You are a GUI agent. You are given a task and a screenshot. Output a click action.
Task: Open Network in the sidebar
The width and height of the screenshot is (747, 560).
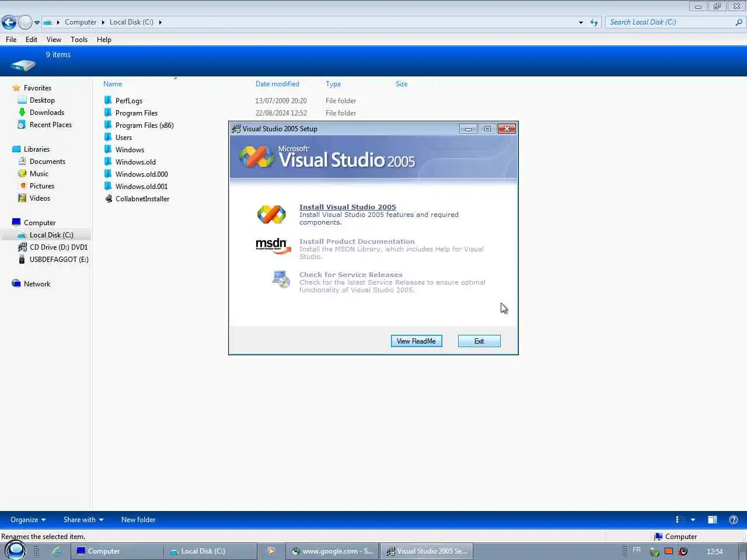point(37,284)
